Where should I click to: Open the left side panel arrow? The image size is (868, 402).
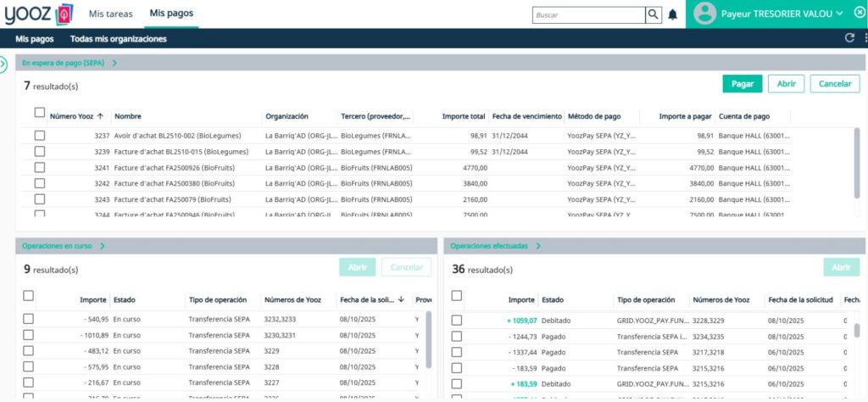(x=3, y=64)
